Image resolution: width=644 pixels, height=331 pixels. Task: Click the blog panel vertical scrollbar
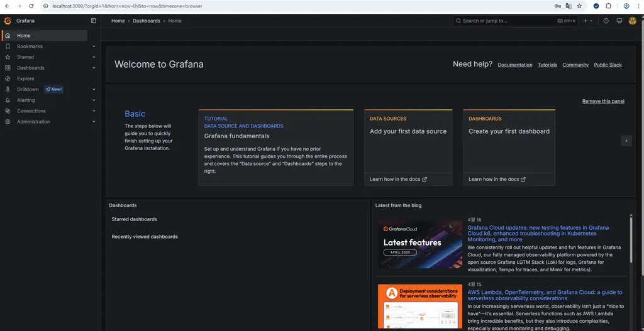pyautogui.click(x=631, y=239)
